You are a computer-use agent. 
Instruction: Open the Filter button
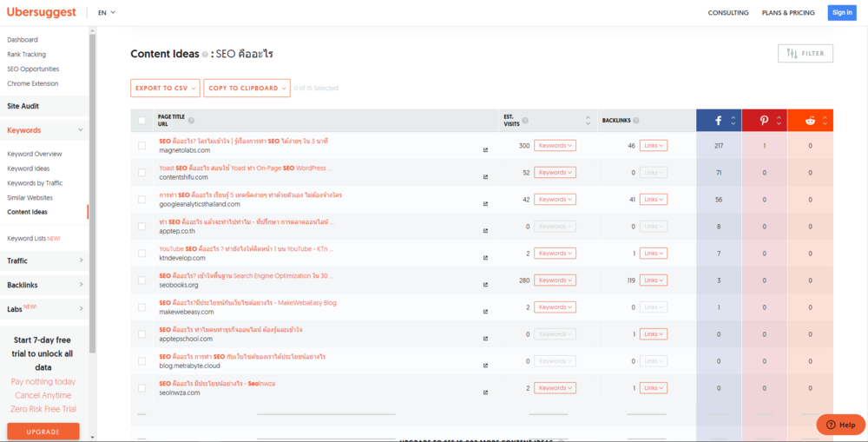(x=806, y=54)
